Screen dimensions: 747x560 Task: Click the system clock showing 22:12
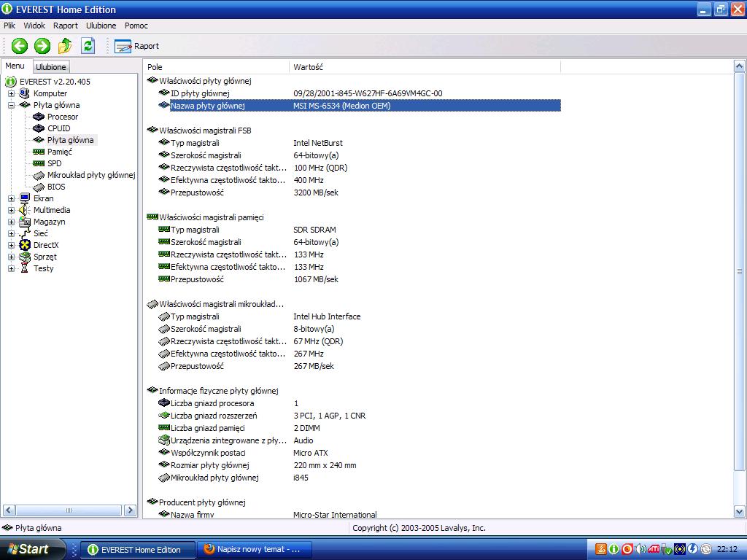(727, 549)
